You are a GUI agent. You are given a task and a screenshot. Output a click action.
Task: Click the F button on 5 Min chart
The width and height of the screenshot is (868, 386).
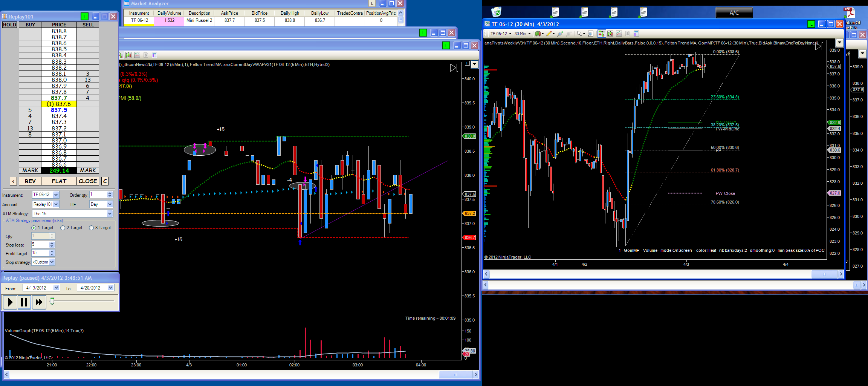click(467, 63)
